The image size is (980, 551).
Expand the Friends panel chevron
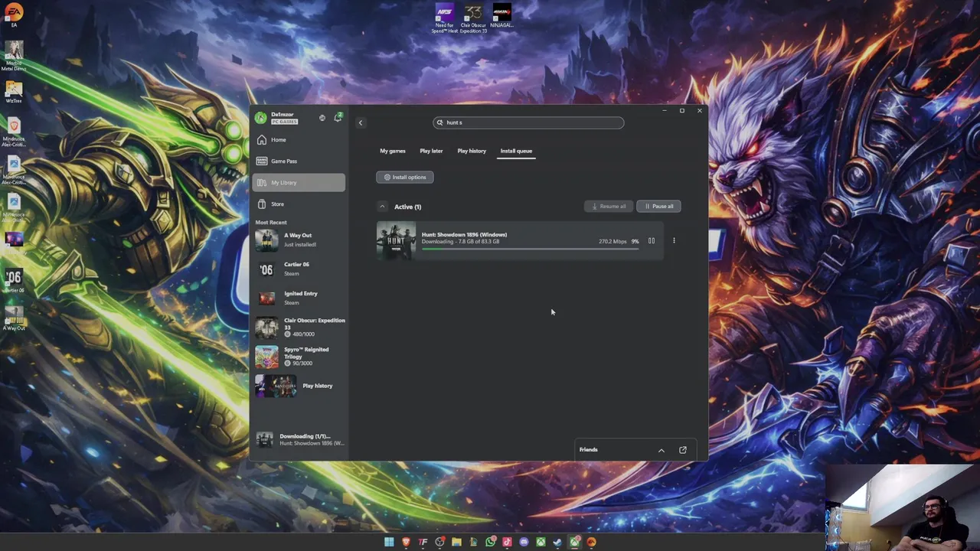[x=661, y=450]
